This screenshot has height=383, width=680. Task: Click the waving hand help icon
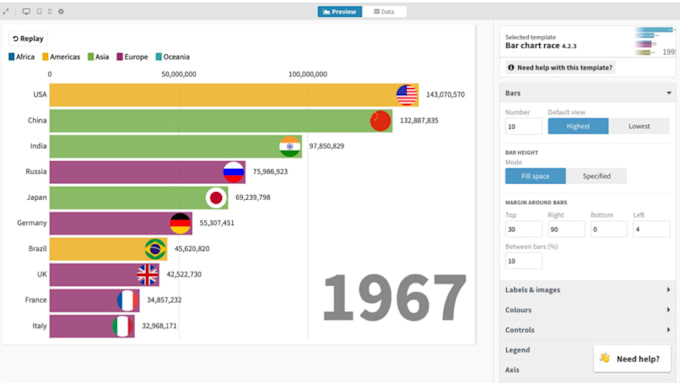point(605,358)
